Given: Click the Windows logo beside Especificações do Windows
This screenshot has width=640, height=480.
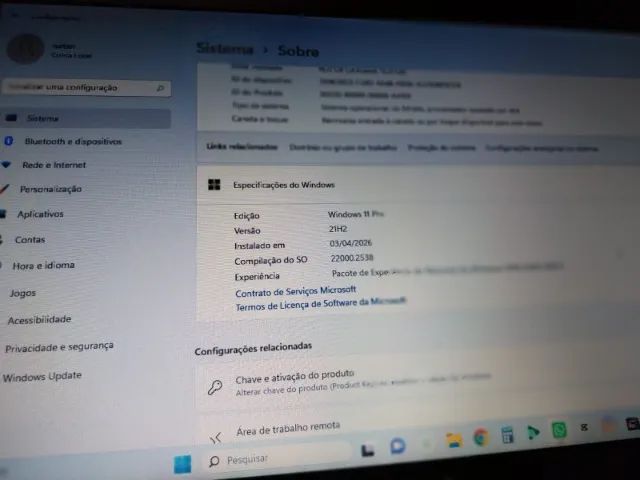Looking at the screenshot, I should point(214,184).
